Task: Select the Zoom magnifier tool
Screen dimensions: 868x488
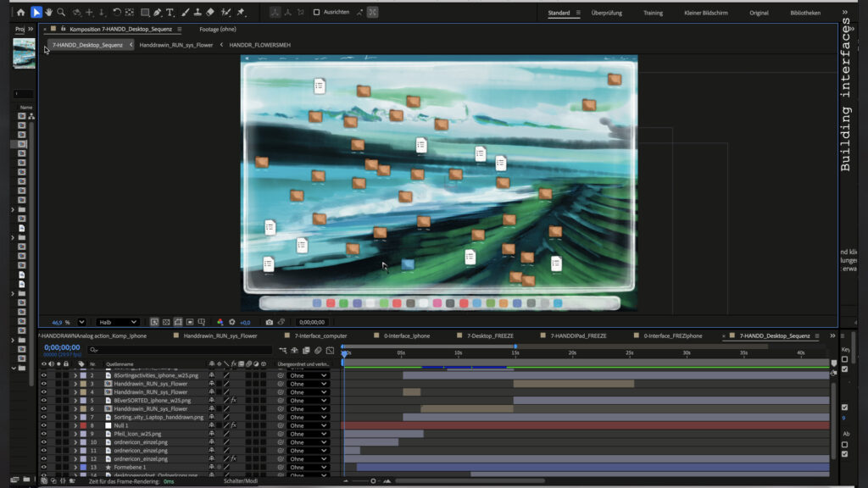Action: (61, 13)
